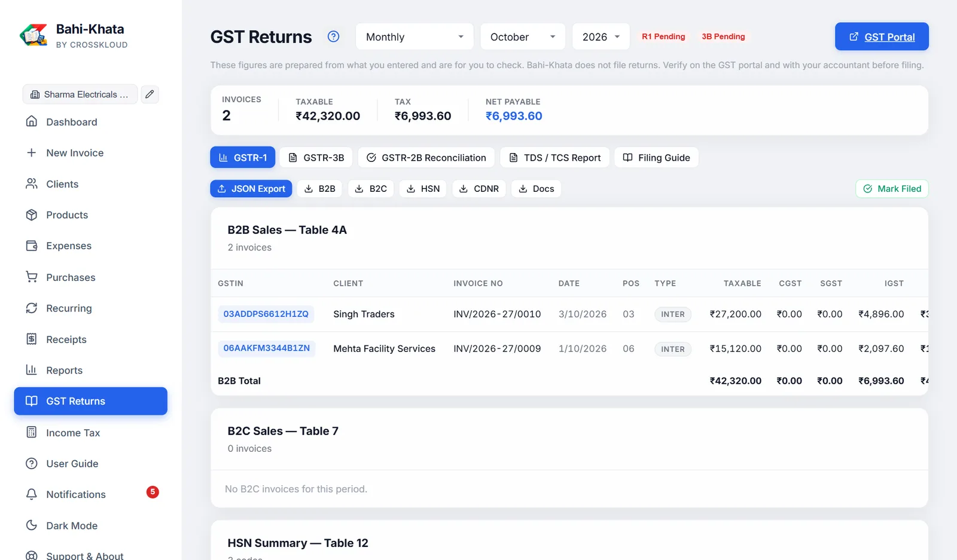Click the R1 Pending status badge

click(x=663, y=36)
